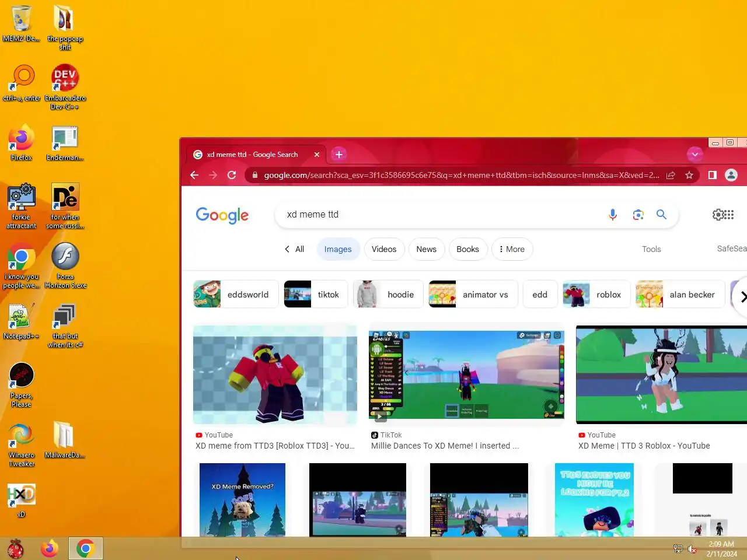Launch the HxD 'xD' desktop shortcut
This screenshot has height=560, width=747.
21,500
